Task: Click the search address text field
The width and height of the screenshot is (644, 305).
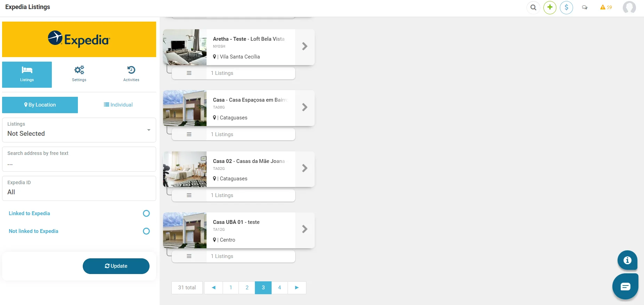Action: (x=79, y=159)
